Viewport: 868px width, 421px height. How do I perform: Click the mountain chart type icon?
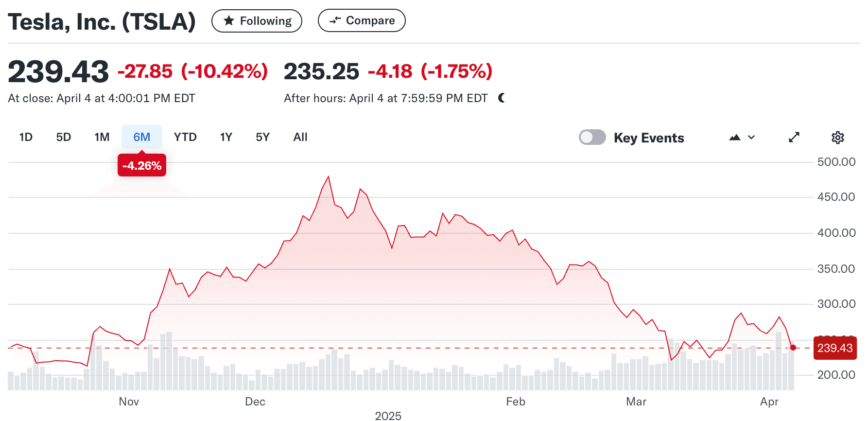pyautogui.click(x=734, y=138)
